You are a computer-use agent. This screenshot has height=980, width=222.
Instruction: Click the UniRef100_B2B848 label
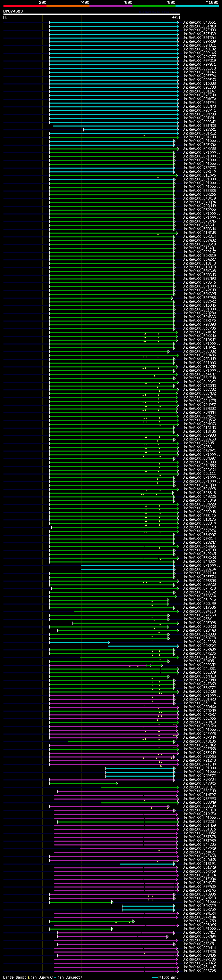pyautogui.click(x=199, y=493)
